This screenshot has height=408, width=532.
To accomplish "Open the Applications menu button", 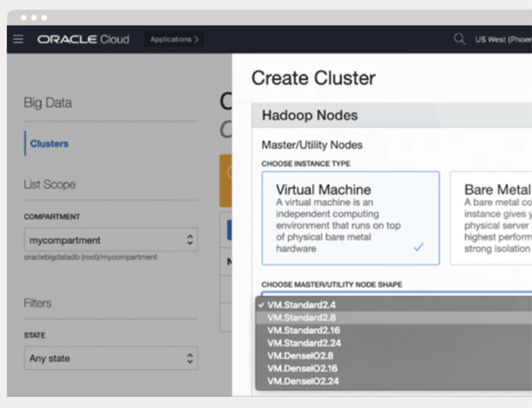I will tap(174, 39).
